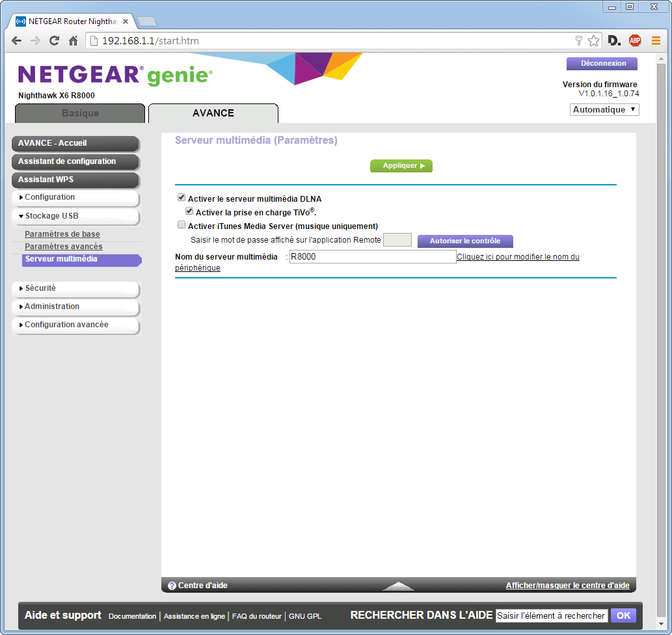Reload the page with refresh icon
This screenshot has height=635, width=672.
pyautogui.click(x=55, y=41)
